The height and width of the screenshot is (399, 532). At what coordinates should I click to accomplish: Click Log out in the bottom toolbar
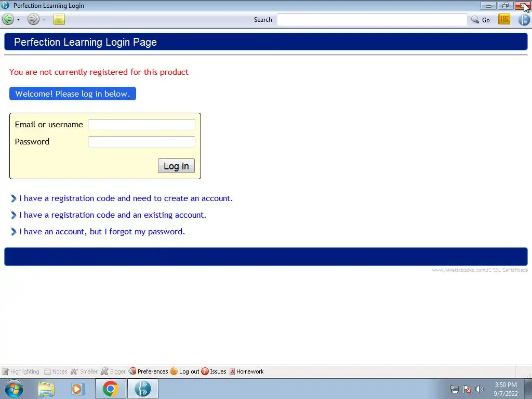185,371
